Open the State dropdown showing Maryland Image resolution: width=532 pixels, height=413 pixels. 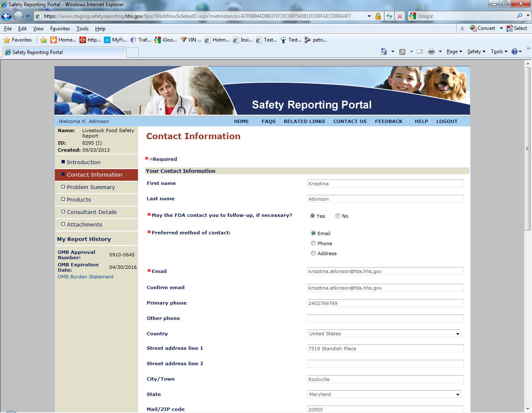[384, 394]
